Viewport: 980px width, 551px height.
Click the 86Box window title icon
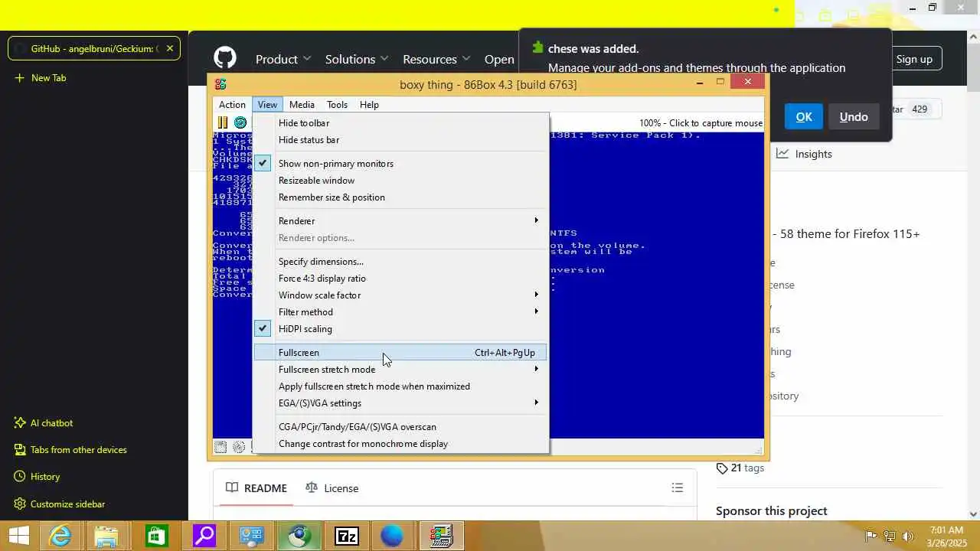click(220, 84)
